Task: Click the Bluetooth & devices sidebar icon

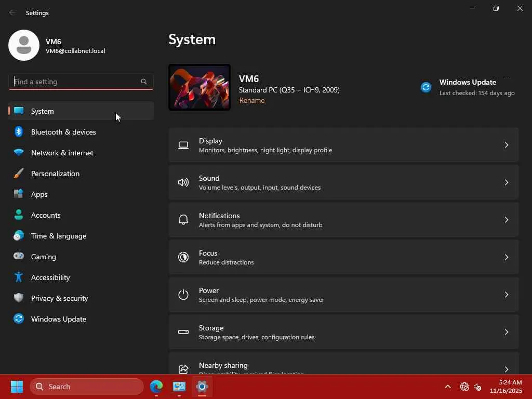Action: pyautogui.click(x=19, y=132)
